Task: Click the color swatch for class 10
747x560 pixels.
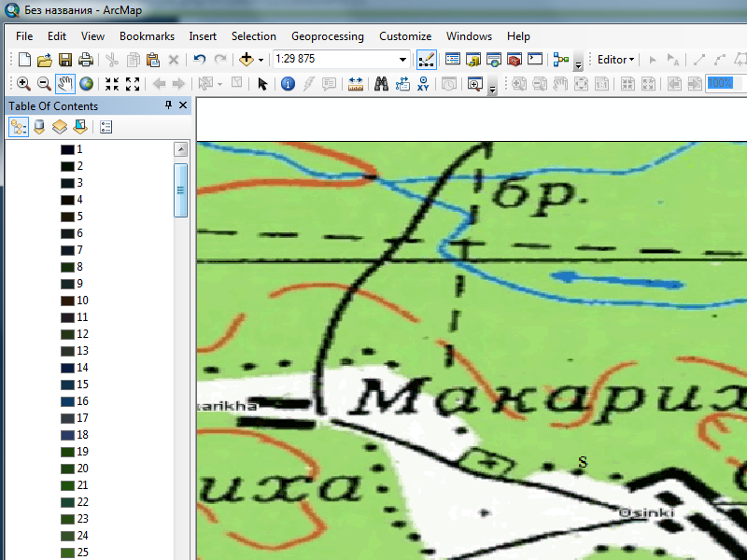Action: point(67,301)
